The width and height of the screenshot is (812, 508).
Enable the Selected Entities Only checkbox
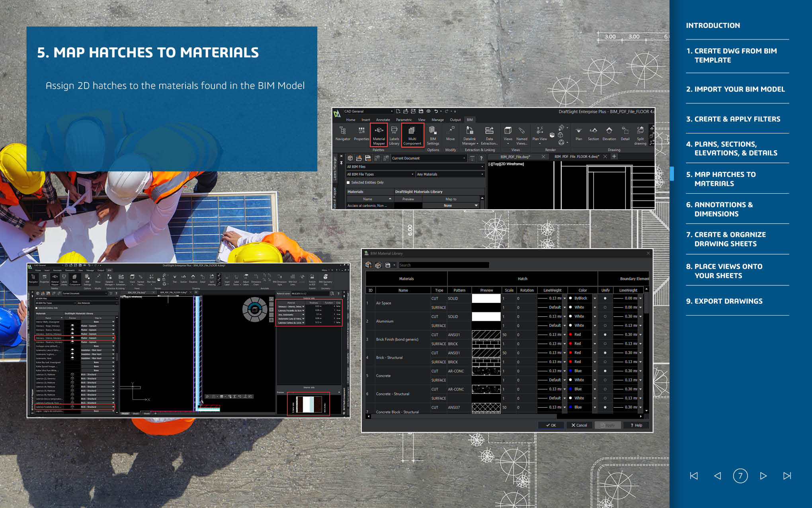348,182
